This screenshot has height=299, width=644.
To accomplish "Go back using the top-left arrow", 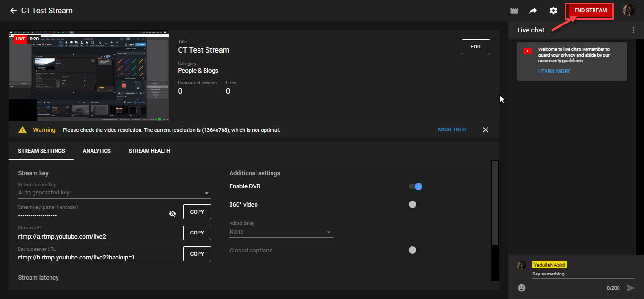I will pos(13,10).
